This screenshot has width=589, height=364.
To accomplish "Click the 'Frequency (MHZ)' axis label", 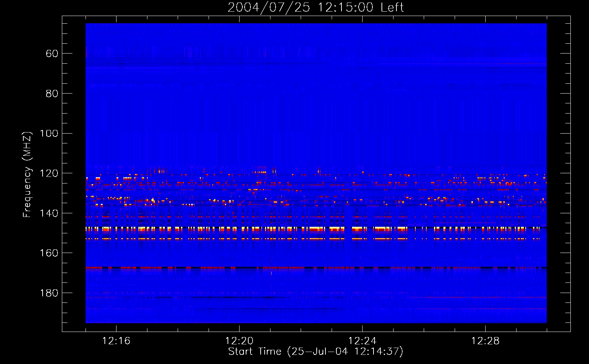I will [x=27, y=174].
